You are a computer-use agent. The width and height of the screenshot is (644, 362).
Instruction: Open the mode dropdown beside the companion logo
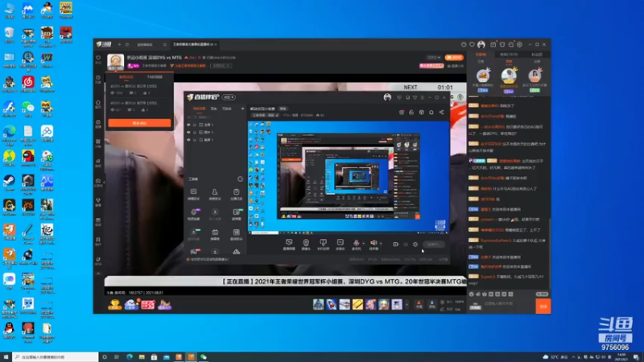click(229, 97)
